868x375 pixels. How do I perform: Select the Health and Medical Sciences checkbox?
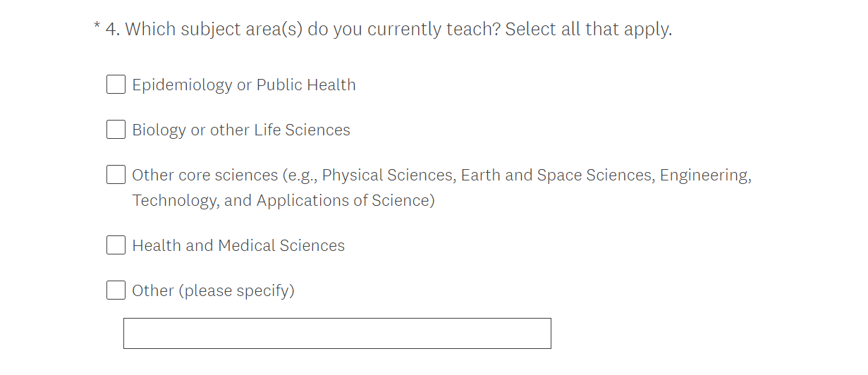(116, 245)
